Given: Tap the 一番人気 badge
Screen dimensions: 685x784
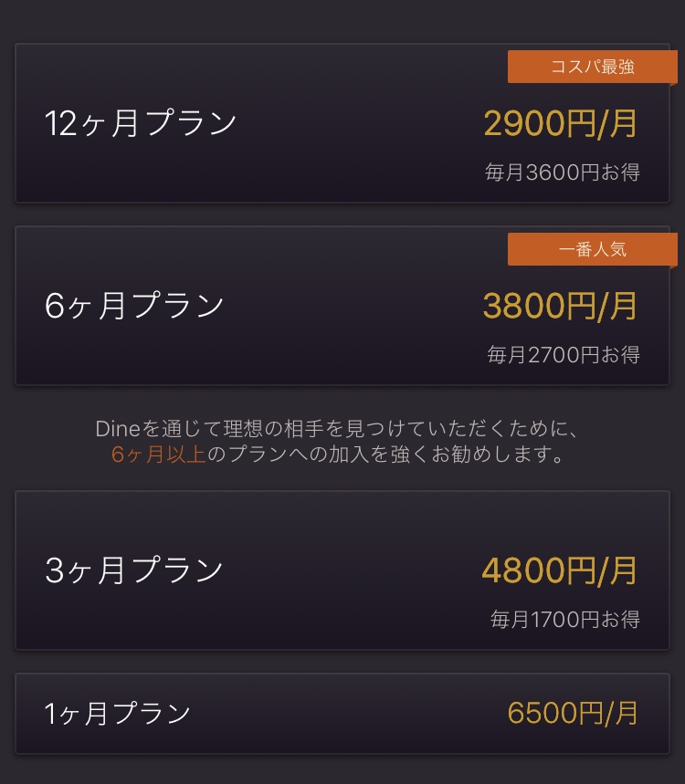Looking at the screenshot, I should [x=592, y=249].
